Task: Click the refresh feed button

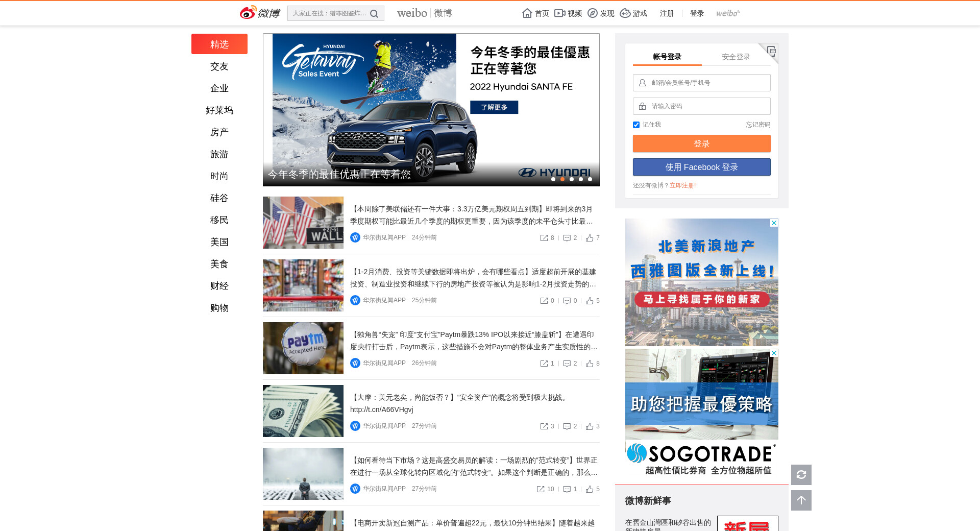Action: 801,475
